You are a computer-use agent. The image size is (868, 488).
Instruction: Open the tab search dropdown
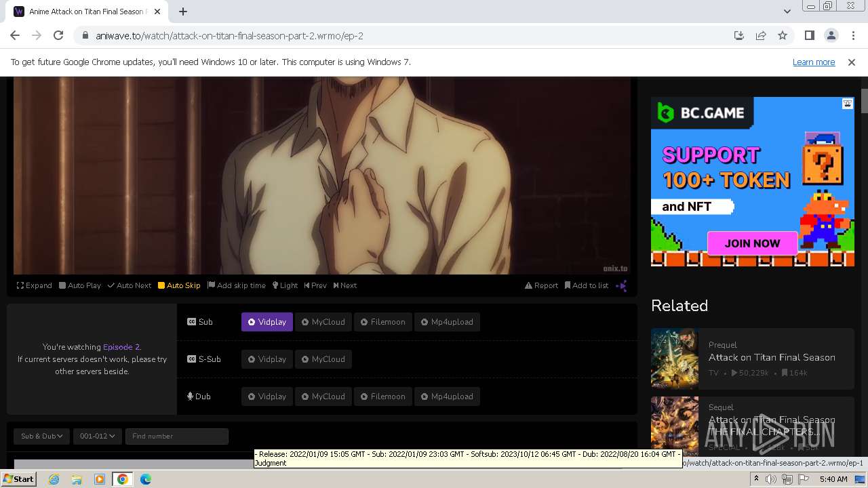(x=787, y=12)
